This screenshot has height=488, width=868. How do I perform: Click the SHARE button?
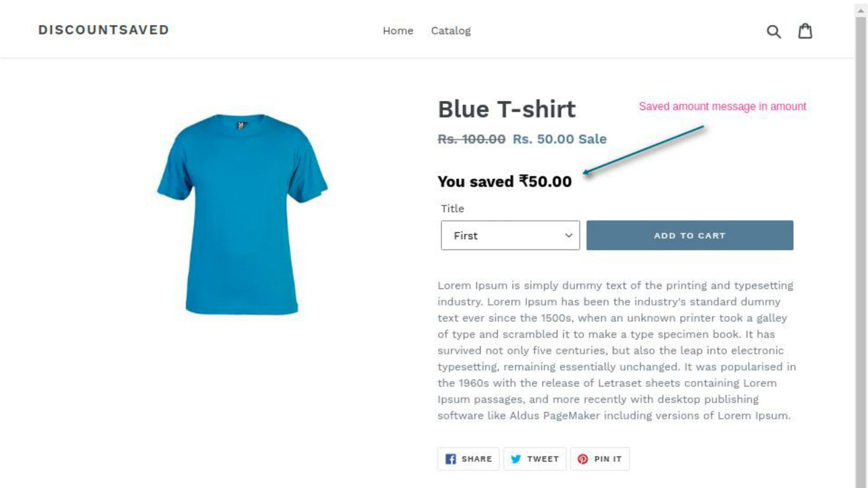(468, 459)
